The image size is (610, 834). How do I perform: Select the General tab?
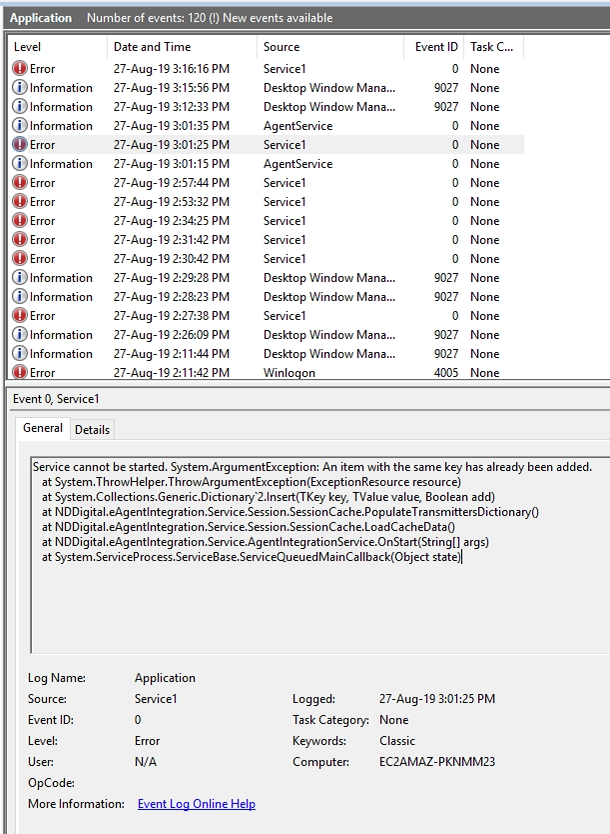43,428
